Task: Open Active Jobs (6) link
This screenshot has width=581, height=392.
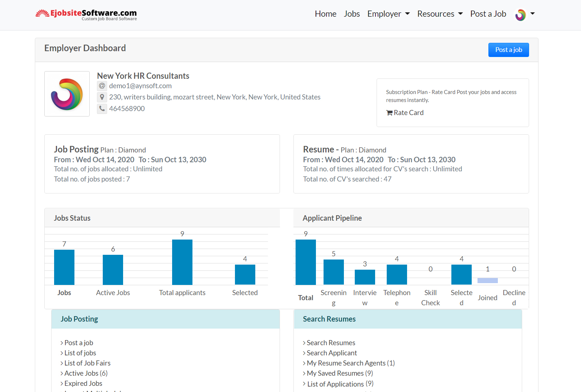Action: click(86, 373)
